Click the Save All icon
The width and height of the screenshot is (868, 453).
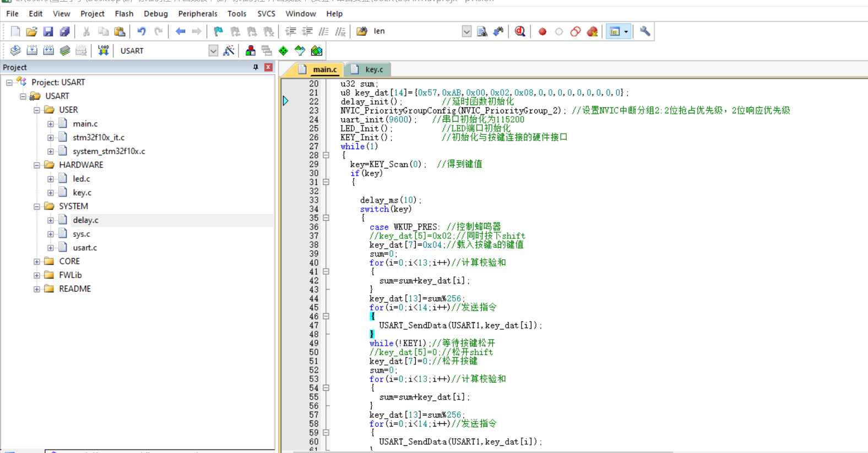point(64,31)
